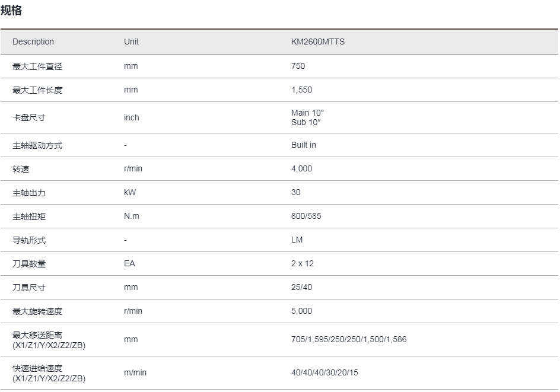Image resolution: width=560 pixels, height=392 pixels.
Task: Select the LM guideway value
Action: click(297, 240)
